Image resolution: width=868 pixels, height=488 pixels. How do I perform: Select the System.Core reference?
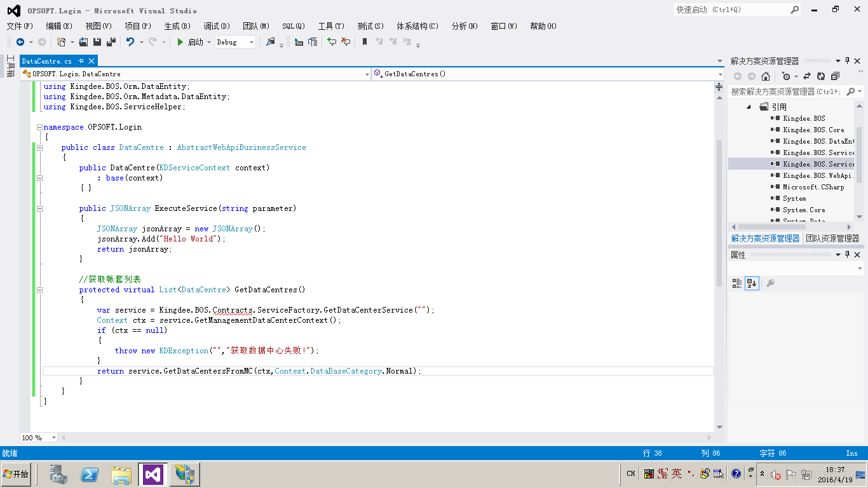pyautogui.click(x=804, y=210)
